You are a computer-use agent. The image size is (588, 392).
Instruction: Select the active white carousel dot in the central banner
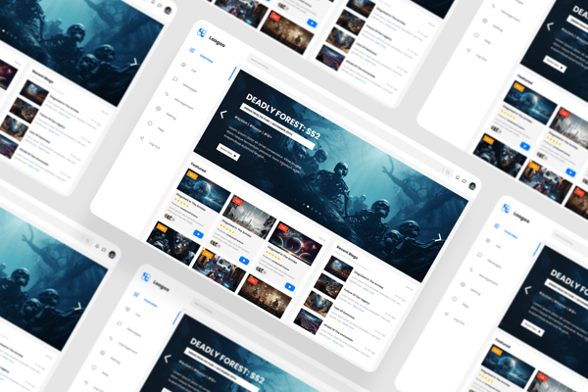point(308,207)
